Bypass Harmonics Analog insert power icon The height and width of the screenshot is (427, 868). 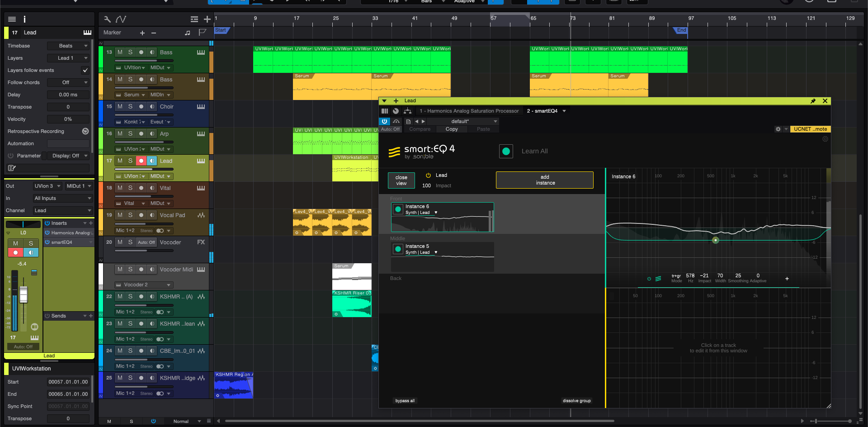point(47,232)
